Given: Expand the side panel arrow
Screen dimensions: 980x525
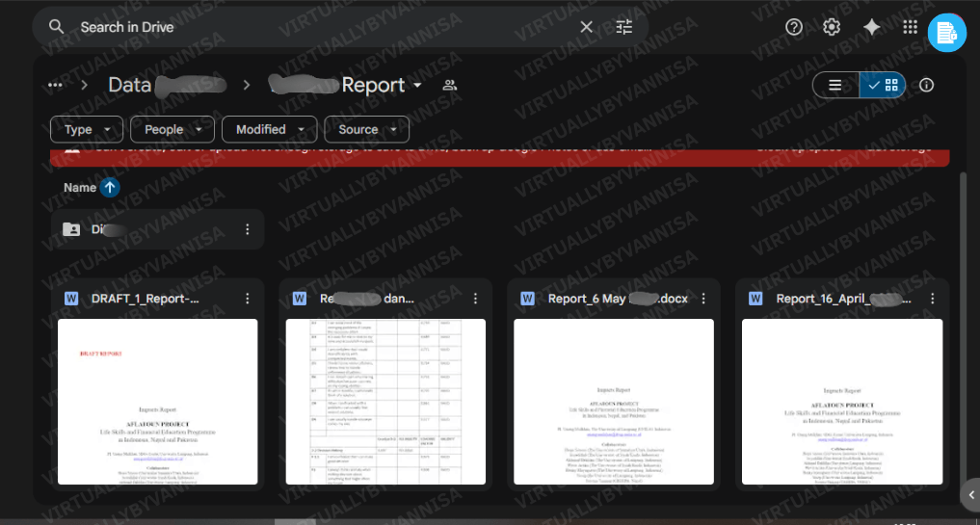Looking at the screenshot, I should [971, 494].
